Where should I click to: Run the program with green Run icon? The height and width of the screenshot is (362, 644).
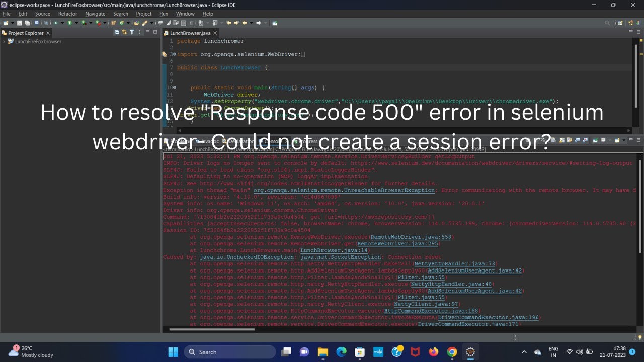pyautogui.click(x=70, y=23)
